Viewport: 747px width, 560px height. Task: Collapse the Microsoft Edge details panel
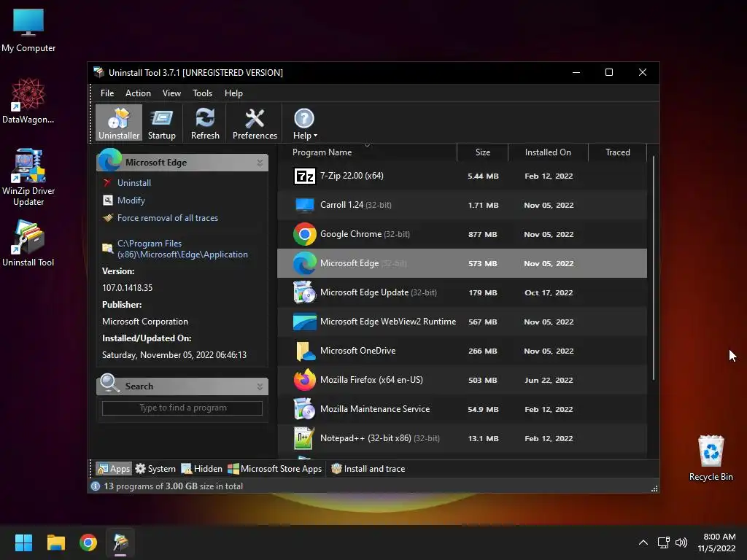point(260,163)
